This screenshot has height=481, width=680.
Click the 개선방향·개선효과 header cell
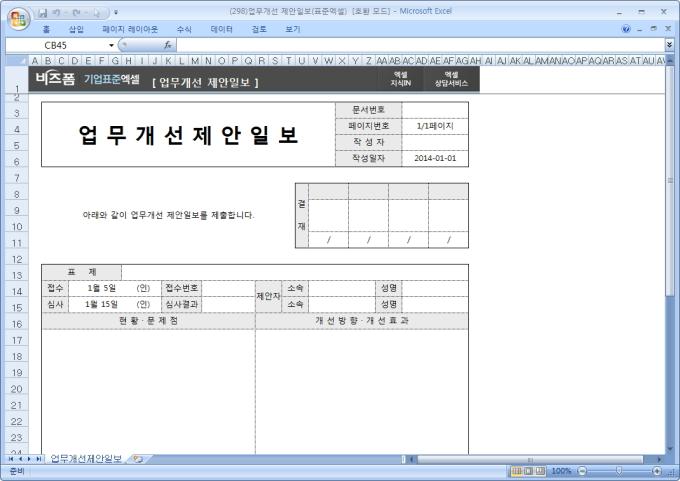[362, 321]
